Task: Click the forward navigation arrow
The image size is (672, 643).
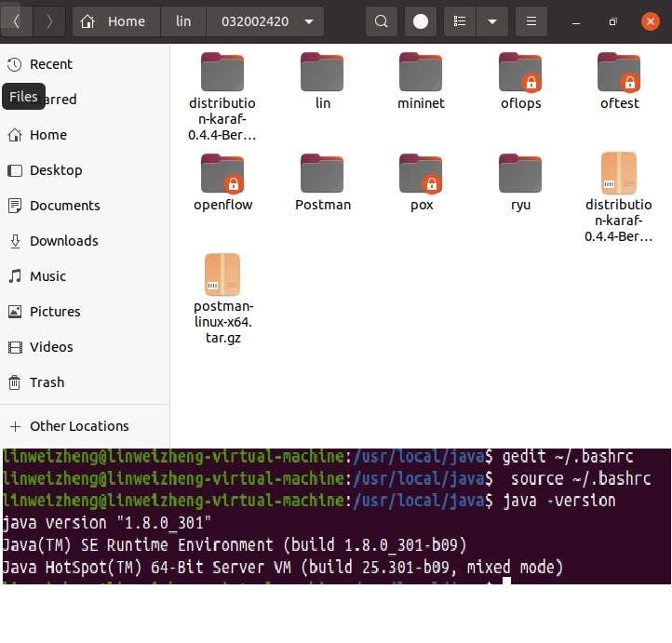Action: coord(49,21)
